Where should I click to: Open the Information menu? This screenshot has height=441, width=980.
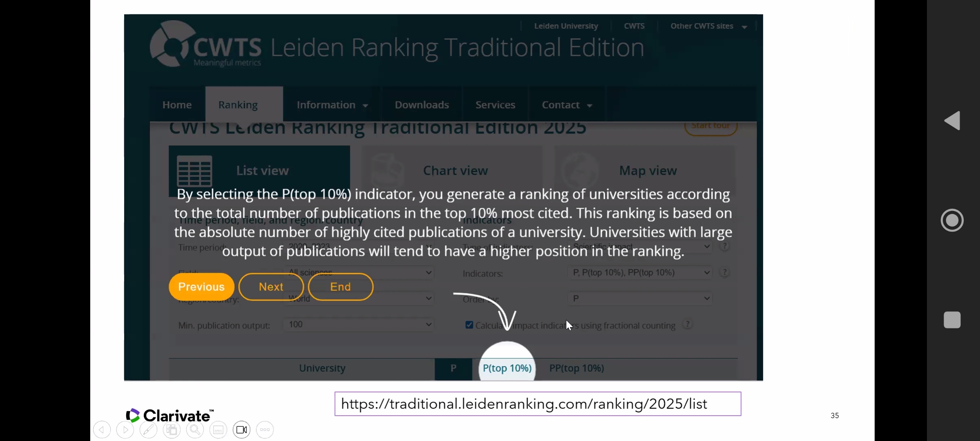pos(332,105)
